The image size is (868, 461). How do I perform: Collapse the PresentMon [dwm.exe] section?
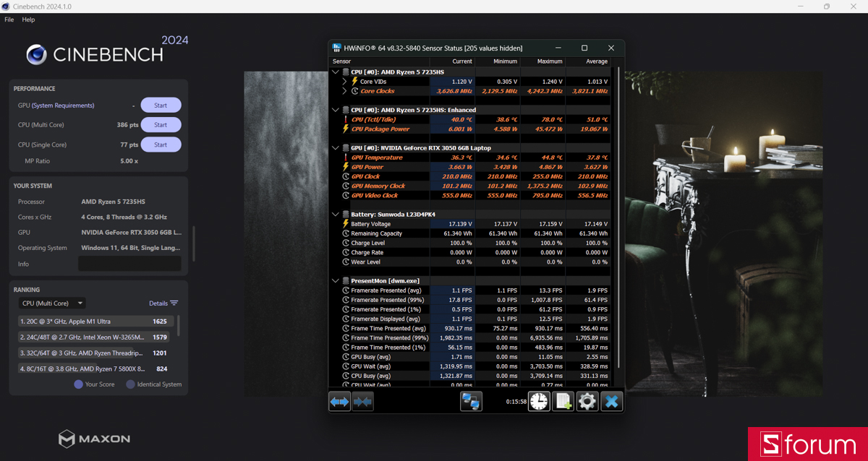coord(336,280)
